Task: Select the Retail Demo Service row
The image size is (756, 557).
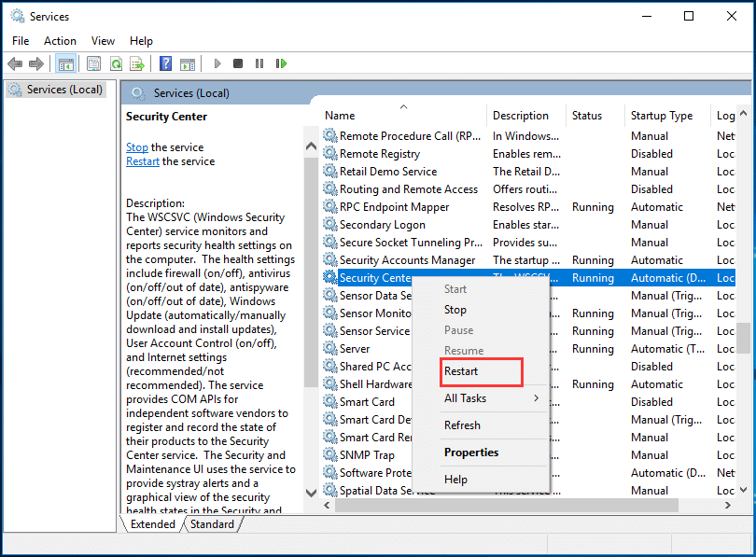Action: point(529,172)
